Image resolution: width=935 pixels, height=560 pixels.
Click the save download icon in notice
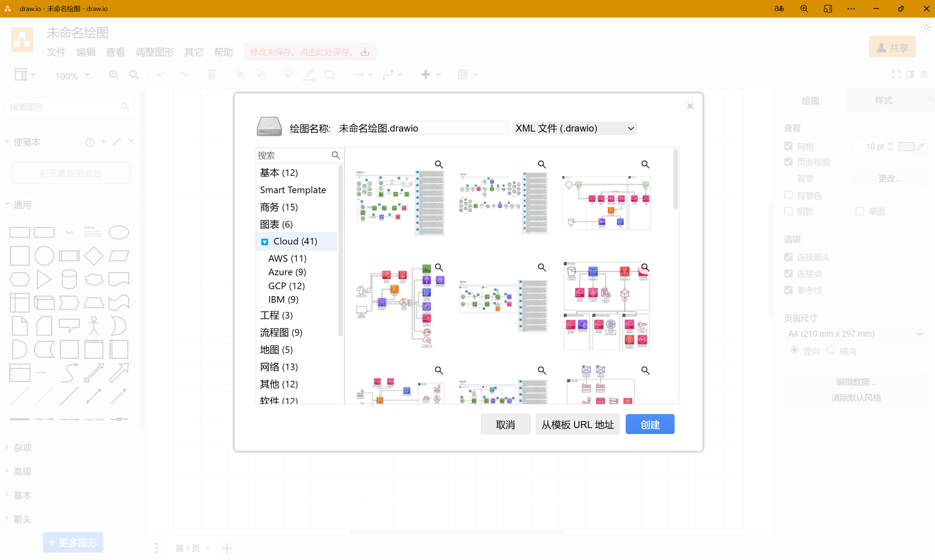coord(365,52)
